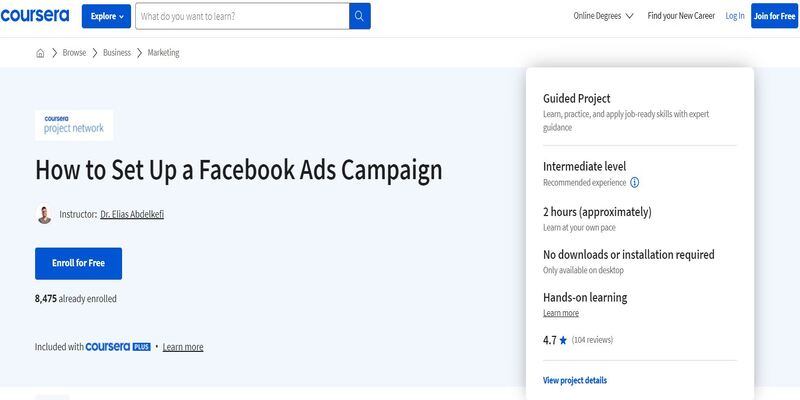Click the Coursera Plus logo

[x=118, y=347]
